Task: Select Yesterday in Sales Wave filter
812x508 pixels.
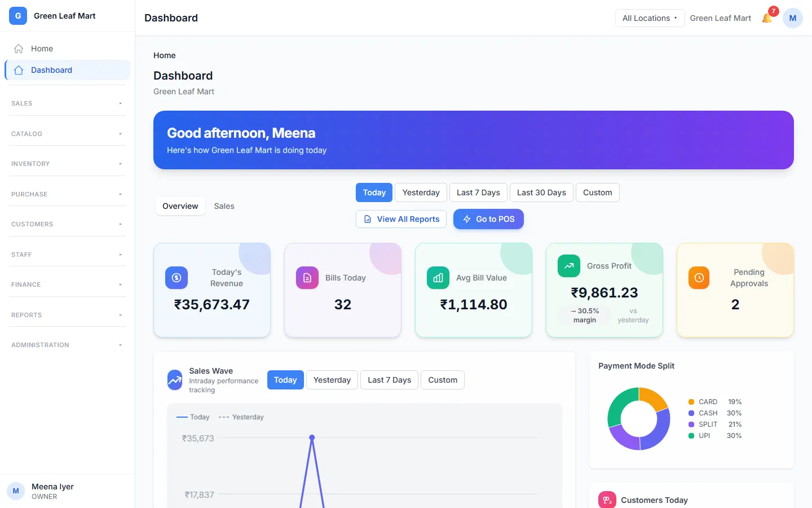Action: click(332, 380)
